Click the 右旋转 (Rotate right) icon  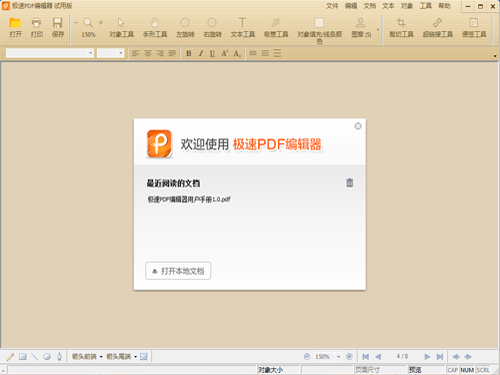(x=212, y=23)
